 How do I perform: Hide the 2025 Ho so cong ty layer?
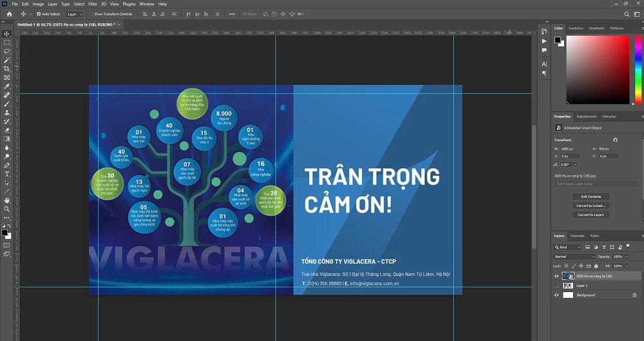coord(556,276)
